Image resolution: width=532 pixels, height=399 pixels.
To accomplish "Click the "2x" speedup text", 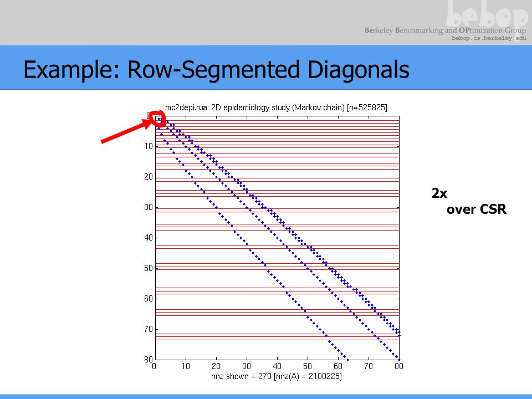I will click(439, 193).
